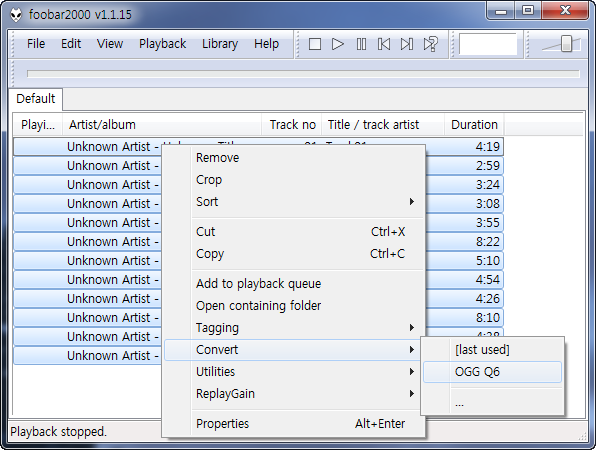
Task: Click the playback seek bar
Action: (x=303, y=74)
